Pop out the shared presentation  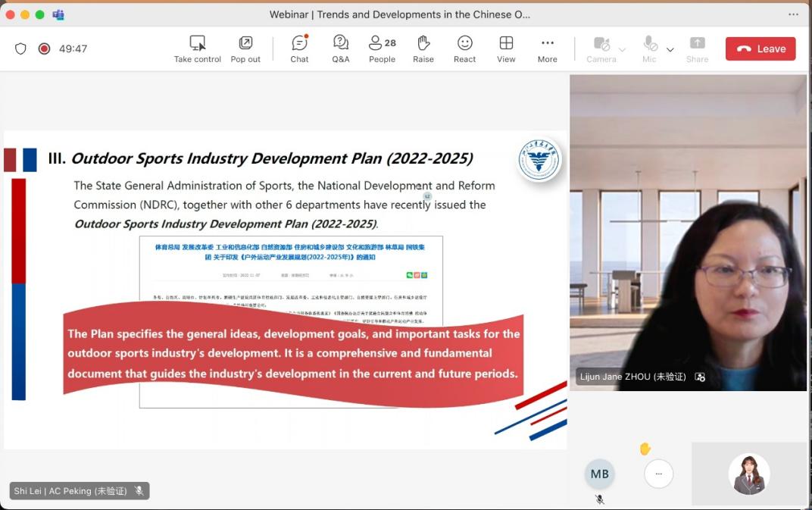click(x=245, y=48)
